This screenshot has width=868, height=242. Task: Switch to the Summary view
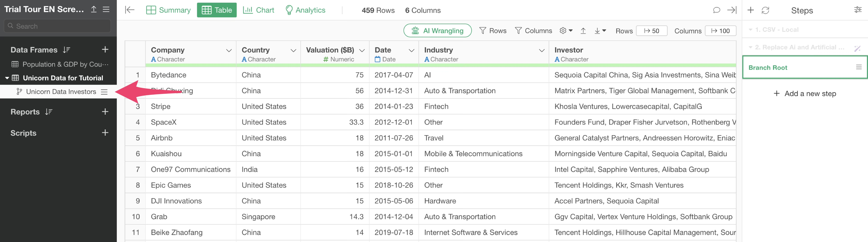coord(168,10)
